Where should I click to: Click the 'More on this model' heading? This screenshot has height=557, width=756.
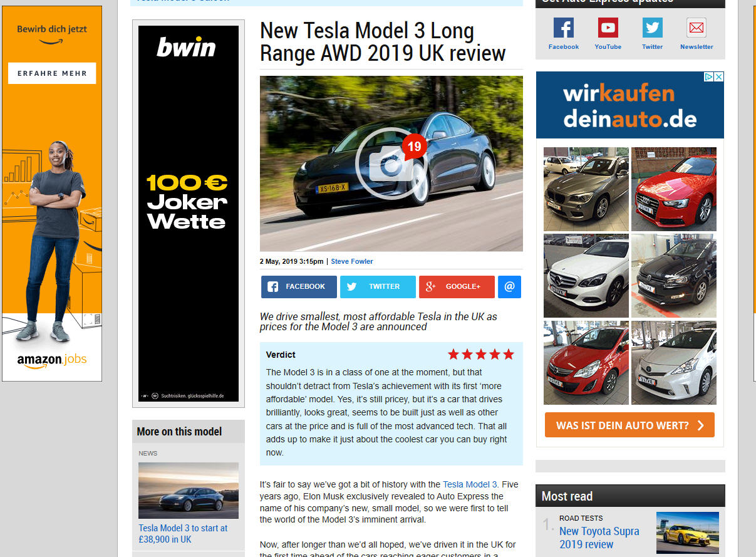coord(179,431)
